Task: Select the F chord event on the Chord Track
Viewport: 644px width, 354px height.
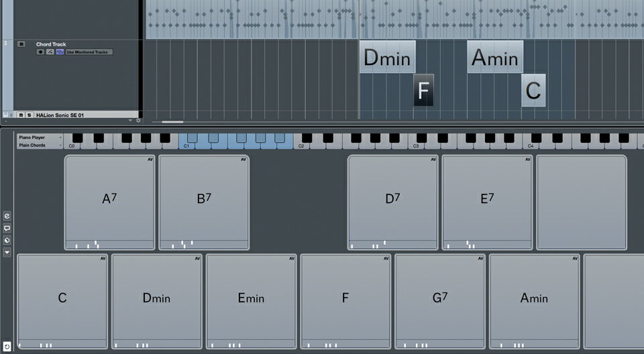Action: click(423, 90)
